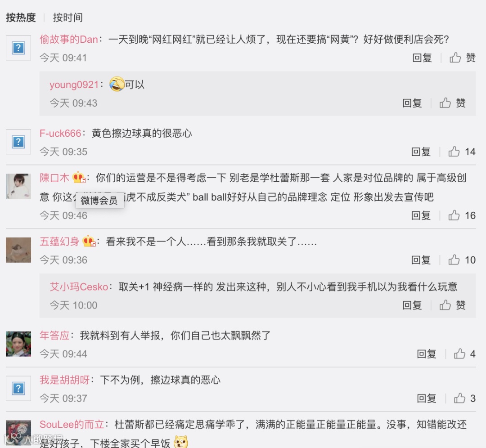This screenshot has height=448, width=486.
Task: Click the Weibo member crown badge beside 五蕴幻身
Action: coord(89,241)
